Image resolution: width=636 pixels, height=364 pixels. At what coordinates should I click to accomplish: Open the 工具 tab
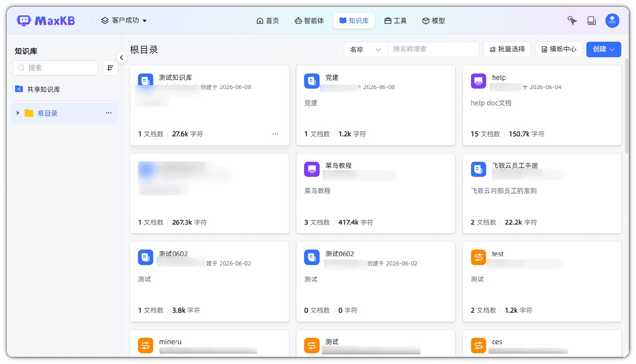click(396, 21)
